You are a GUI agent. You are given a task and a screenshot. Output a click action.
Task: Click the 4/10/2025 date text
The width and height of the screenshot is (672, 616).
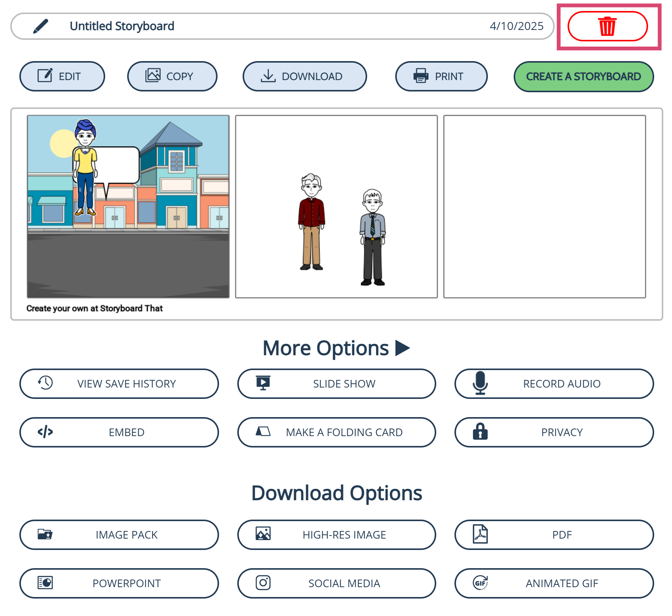(516, 26)
